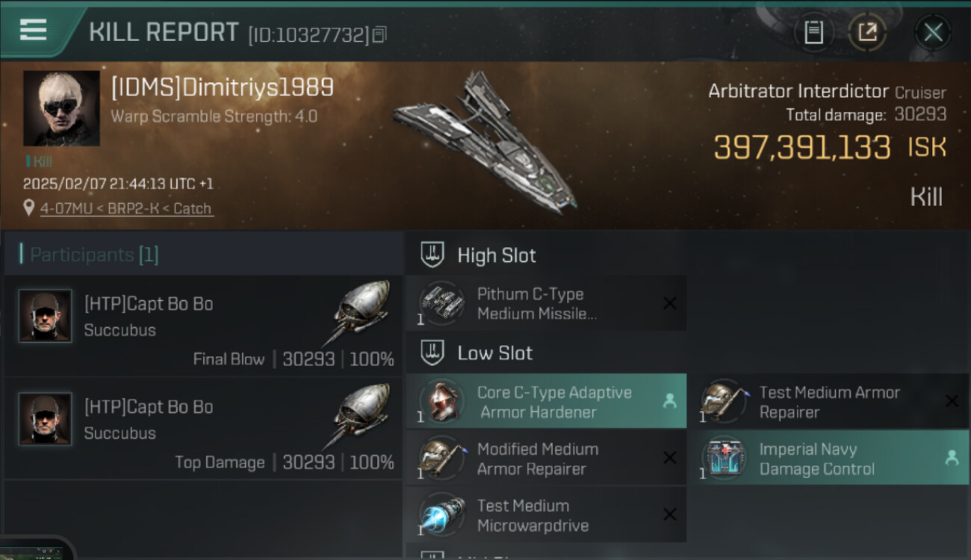The image size is (971, 560).
Task: Click the clipboard icon in header
Action: tap(813, 32)
